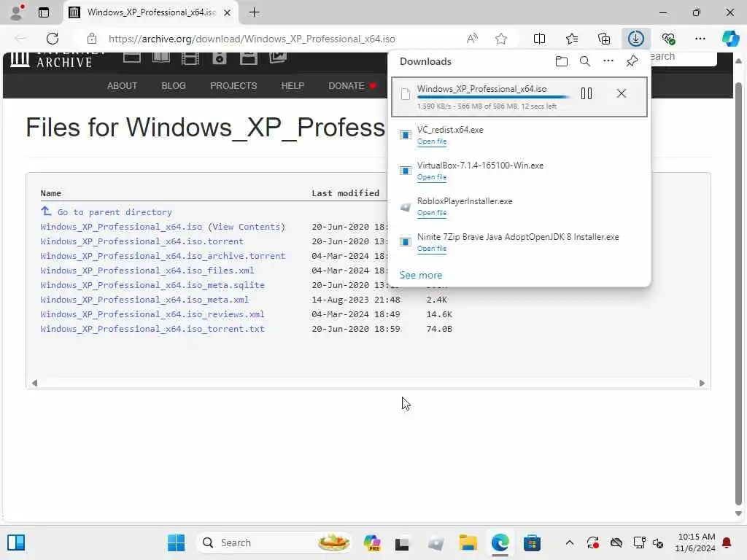This screenshot has width=747, height=560.
Task: Click View Contents link
Action: tap(247, 227)
